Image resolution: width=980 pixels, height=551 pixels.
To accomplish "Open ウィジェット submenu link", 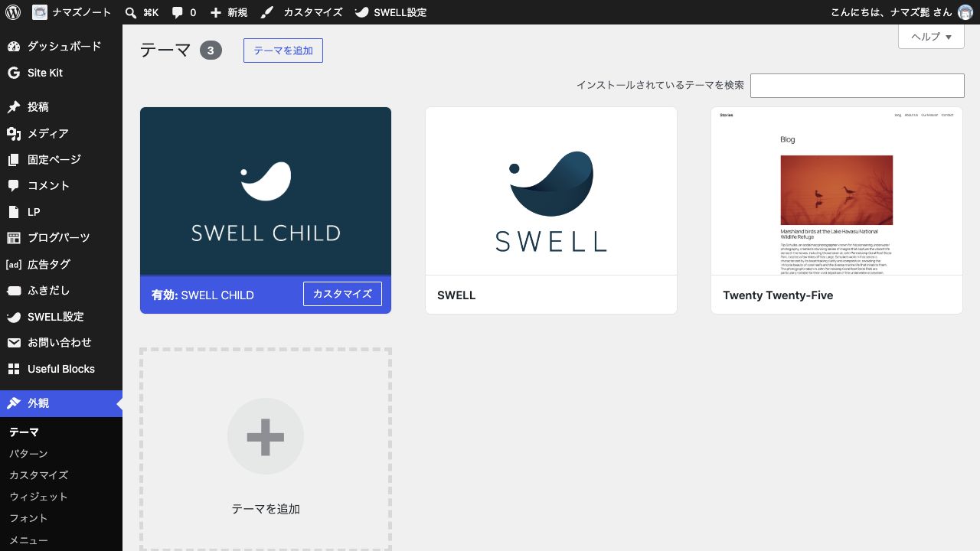I will click(x=38, y=497).
